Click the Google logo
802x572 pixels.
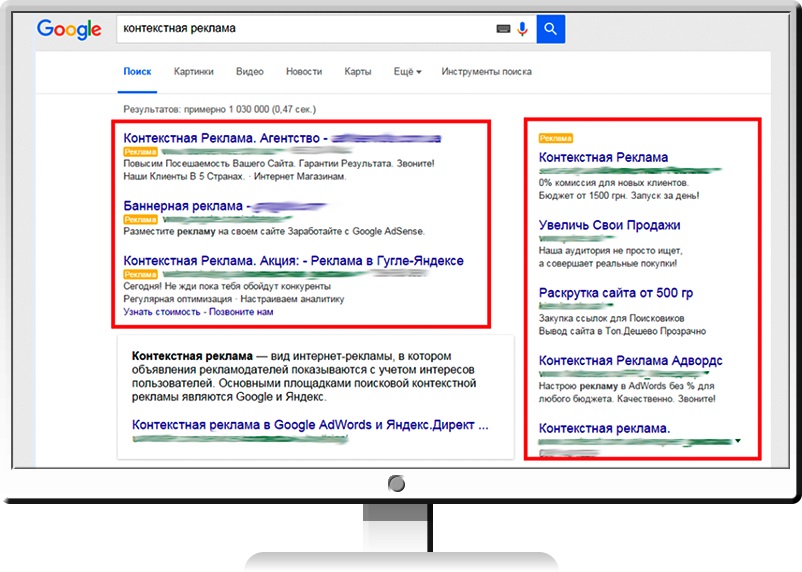tap(69, 29)
